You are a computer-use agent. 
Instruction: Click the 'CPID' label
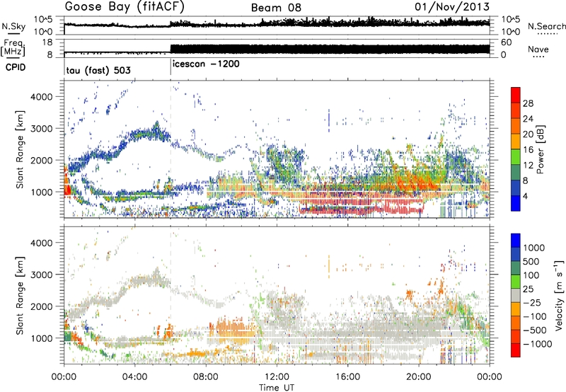15,67
